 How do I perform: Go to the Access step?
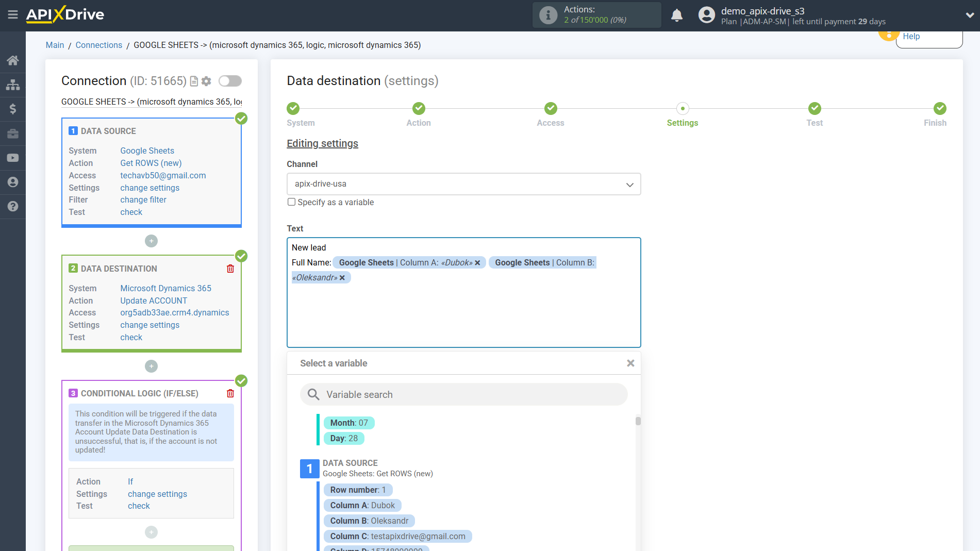pyautogui.click(x=551, y=108)
